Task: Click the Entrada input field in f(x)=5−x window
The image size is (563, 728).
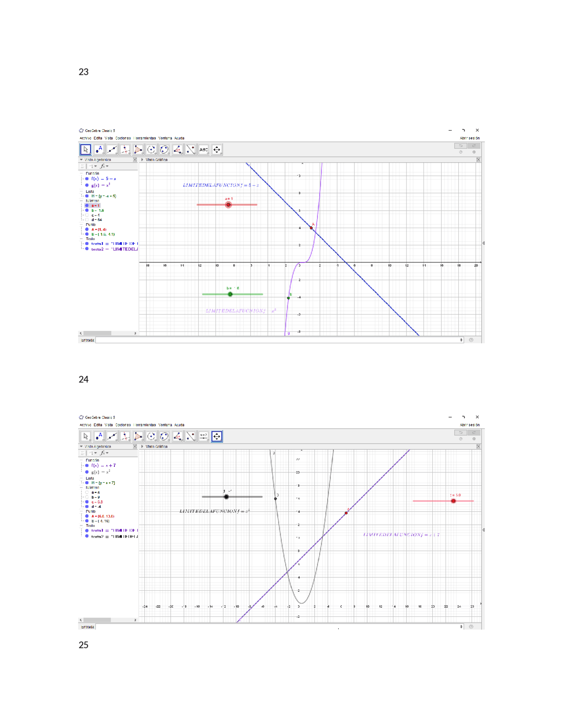Action: [280, 340]
